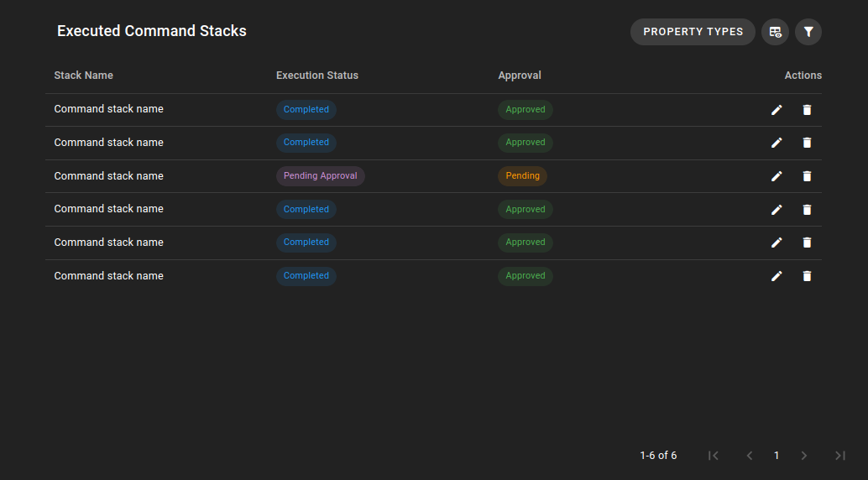
Task: Click the Completed chip in the second row
Action: (306, 143)
